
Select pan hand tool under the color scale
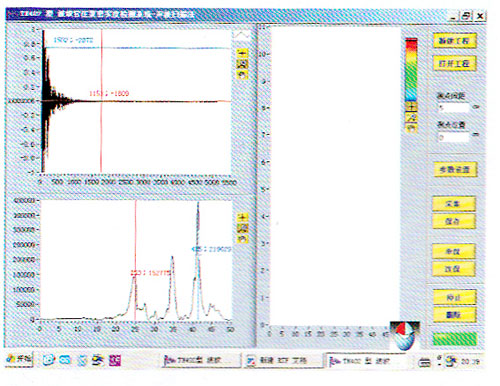[412, 128]
